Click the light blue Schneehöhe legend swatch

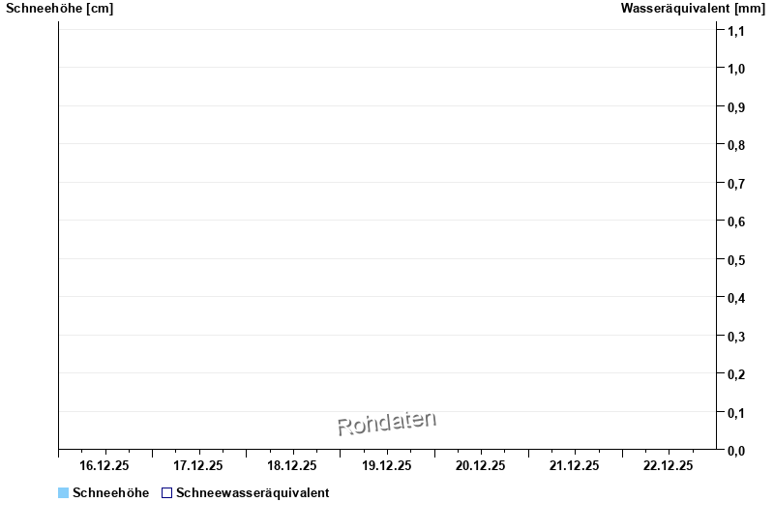64,493
